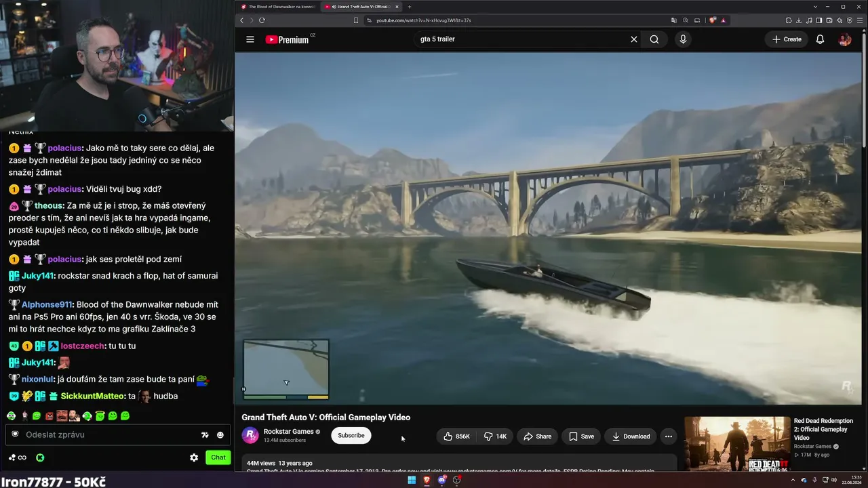The height and width of the screenshot is (488, 868).
Task: Open a new browser tab
Action: tap(409, 7)
